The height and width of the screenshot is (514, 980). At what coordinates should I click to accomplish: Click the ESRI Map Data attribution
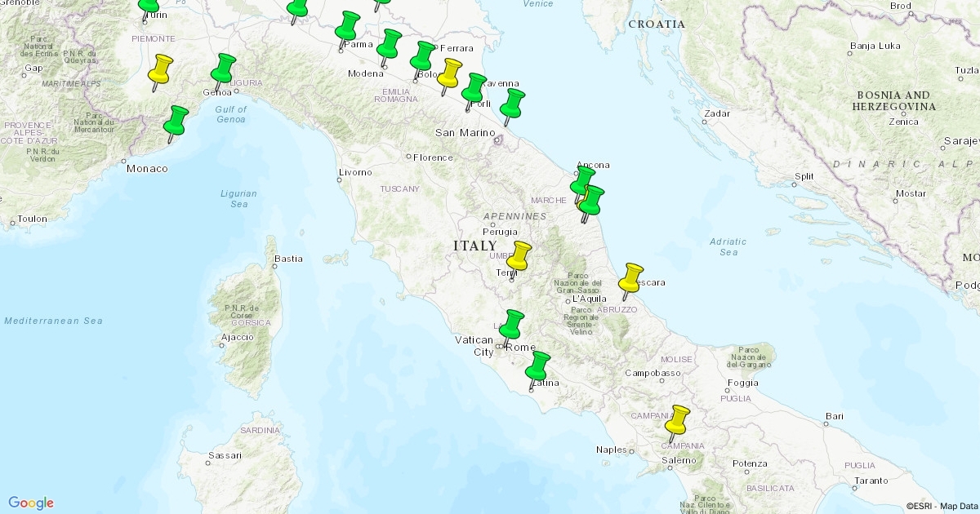pos(941,506)
